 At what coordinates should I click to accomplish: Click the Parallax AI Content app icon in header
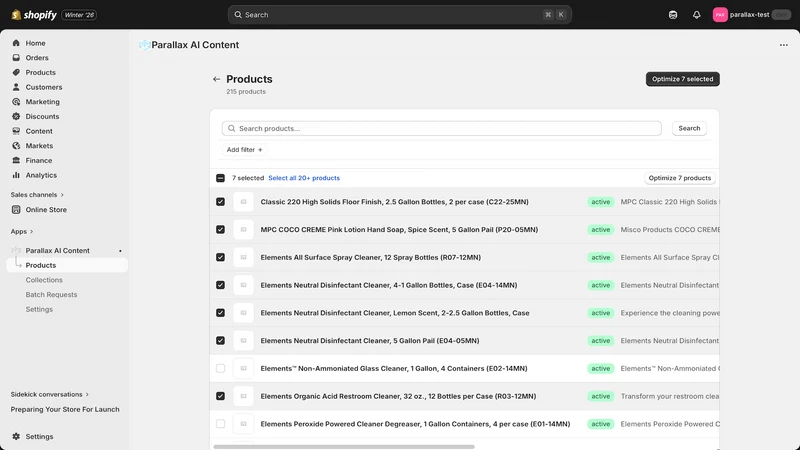tap(145, 45)
